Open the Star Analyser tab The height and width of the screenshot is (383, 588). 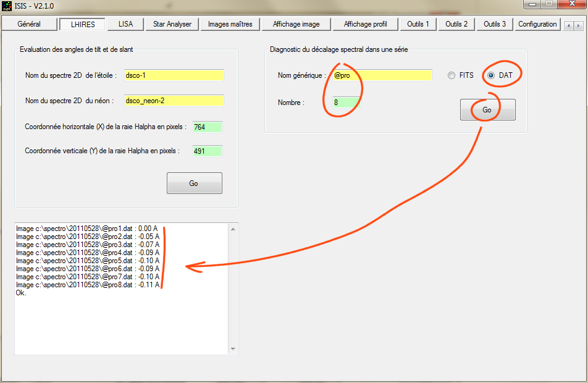tap(172, 24)
